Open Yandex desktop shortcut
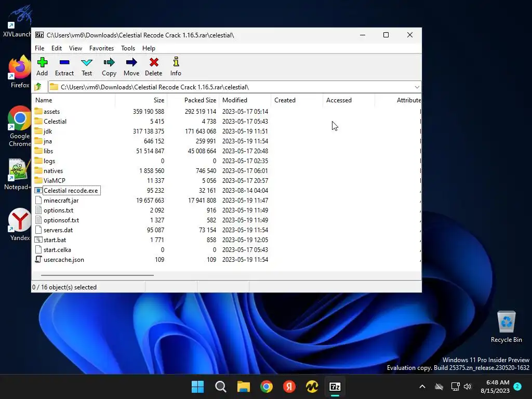 click(x=19, y=224)
